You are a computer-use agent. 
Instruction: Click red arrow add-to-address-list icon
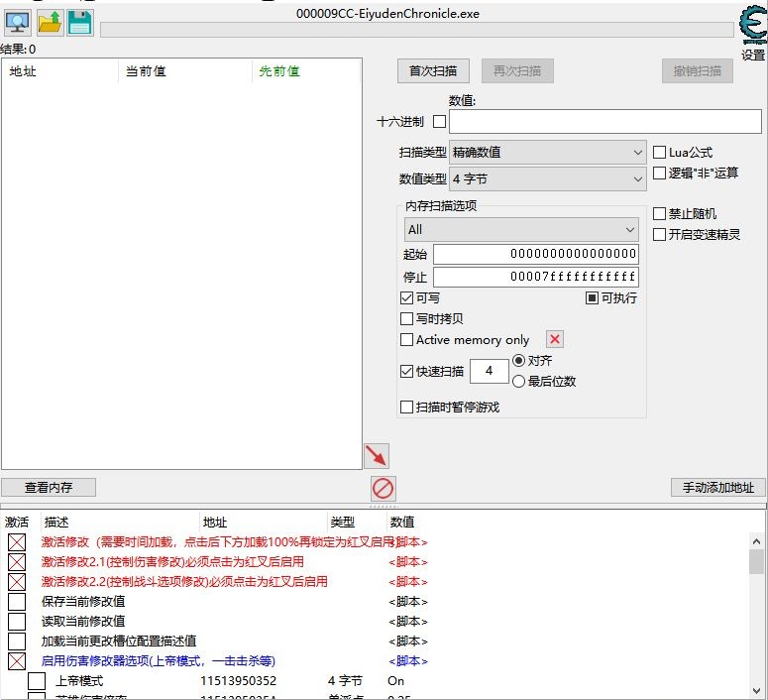[x=377, y=456]
